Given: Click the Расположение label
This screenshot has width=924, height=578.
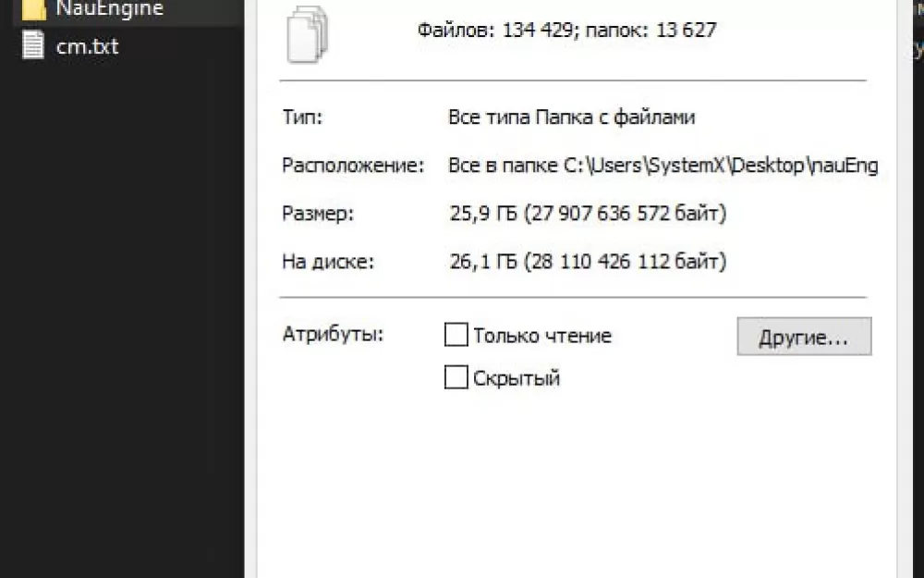Looking at the screenshot, I should pyautogui.click(x=353, y=166).
